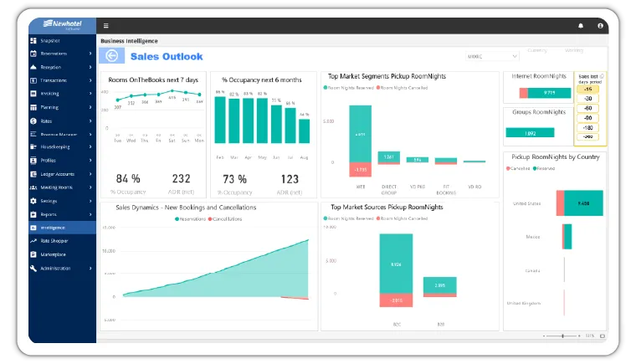Expand the Ledger Accounts submenu chevron
636x364 pixels.
90,174
